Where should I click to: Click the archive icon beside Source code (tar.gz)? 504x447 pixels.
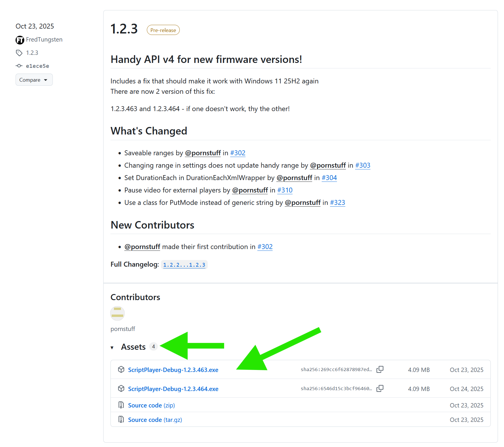121,419
